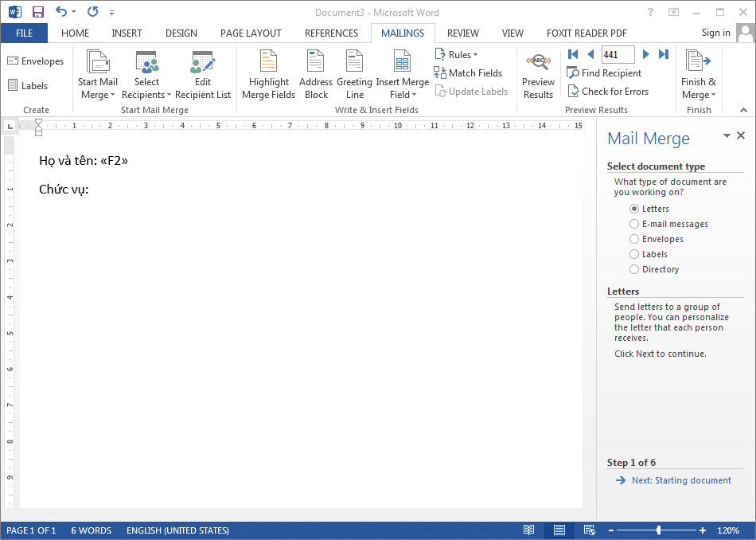Insert an Address Block
The height and width of the screenshot is (540, 756).
[316, 75]
